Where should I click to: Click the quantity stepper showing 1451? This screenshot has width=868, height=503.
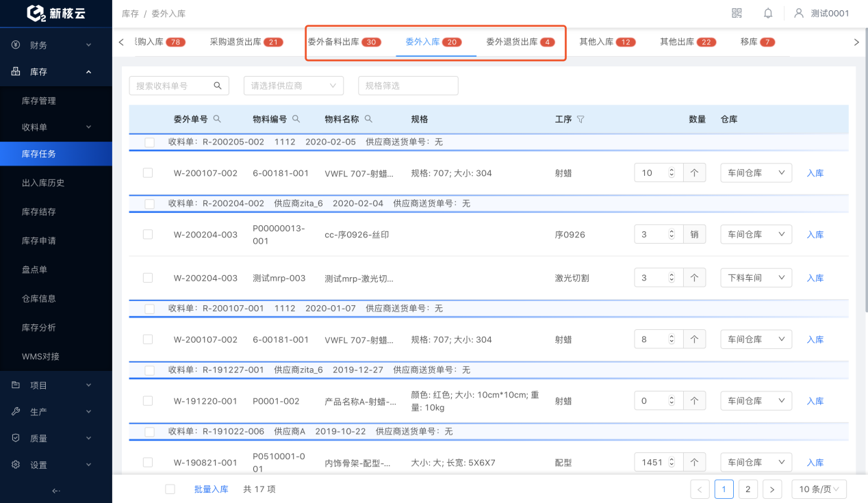point(659,463)
